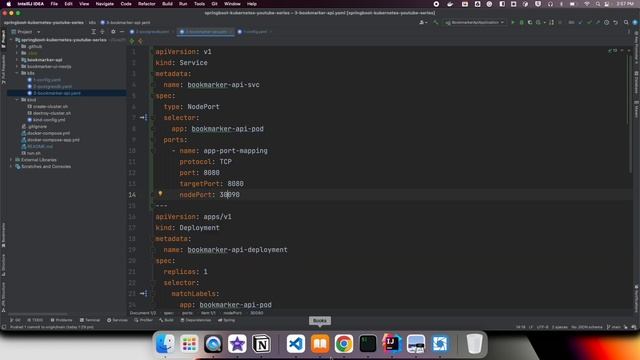The width and height of the screenshot is (640, 360).
Task: Select destroy-cluster.sh in project tree
Action: click(x=52, y=113)
